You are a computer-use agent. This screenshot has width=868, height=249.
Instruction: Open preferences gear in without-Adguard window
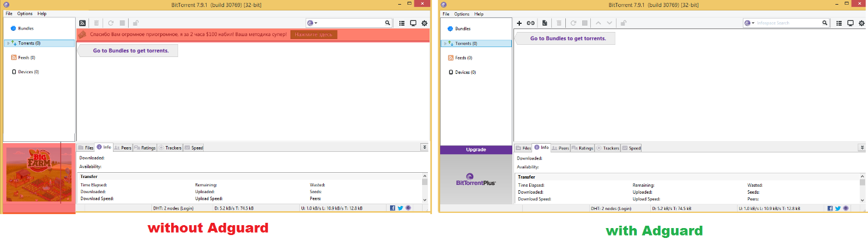pyautogui.click(x=424, y=23)
